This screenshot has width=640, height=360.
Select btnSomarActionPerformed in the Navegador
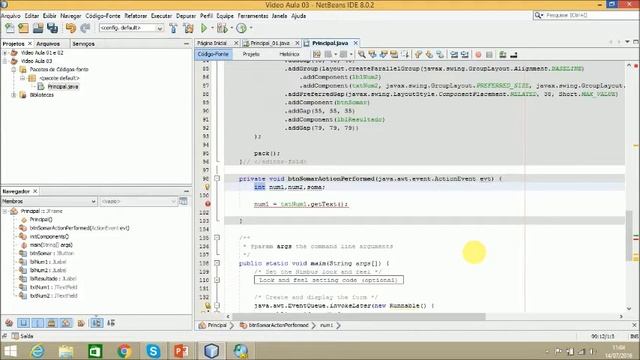click(79, 228)
